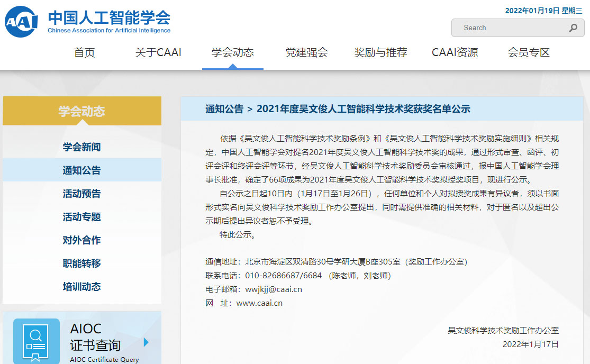Select 通知公告 in the sidebar
Image resolution: width=590 pixels, height=364 pixels.
coord(81,170)
